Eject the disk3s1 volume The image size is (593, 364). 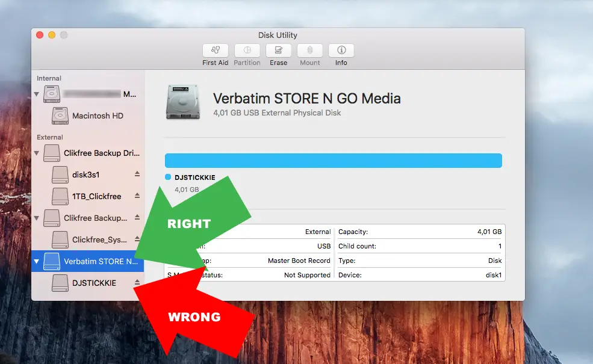pos(137,174)
